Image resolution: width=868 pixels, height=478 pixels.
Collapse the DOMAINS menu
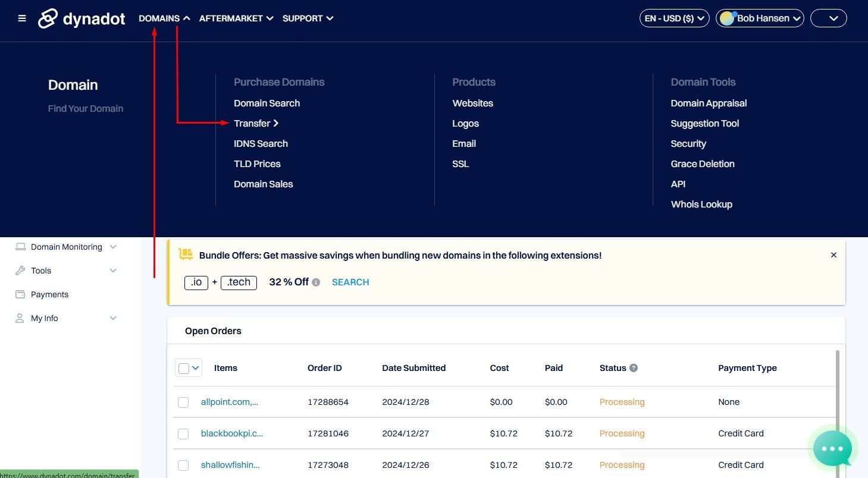pos(164,18)
